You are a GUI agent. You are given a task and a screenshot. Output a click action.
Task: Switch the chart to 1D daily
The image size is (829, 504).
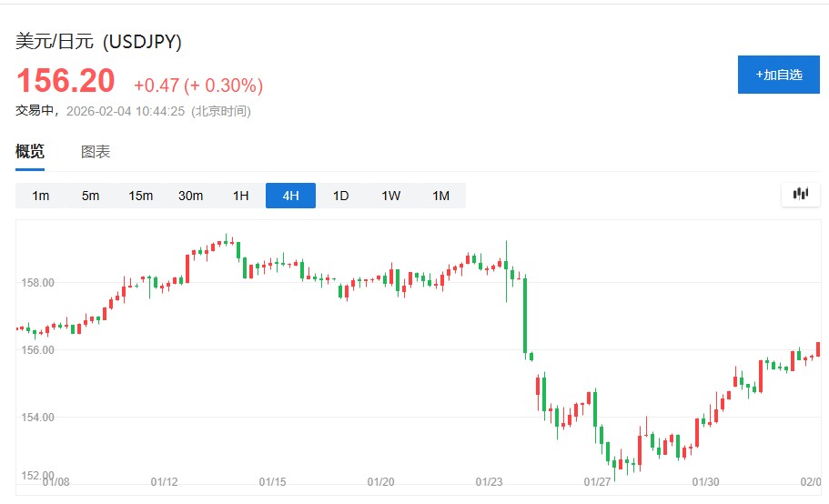click(x=340, y=196)
